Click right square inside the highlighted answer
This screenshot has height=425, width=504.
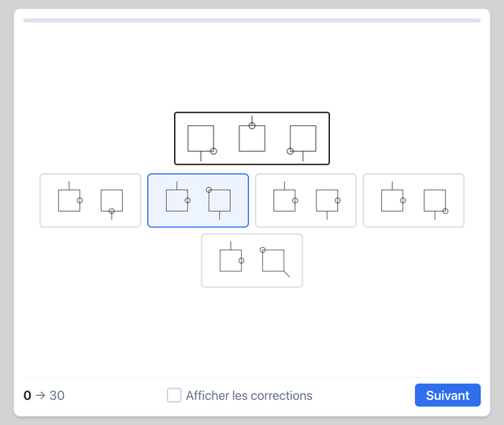pos(219,202)
